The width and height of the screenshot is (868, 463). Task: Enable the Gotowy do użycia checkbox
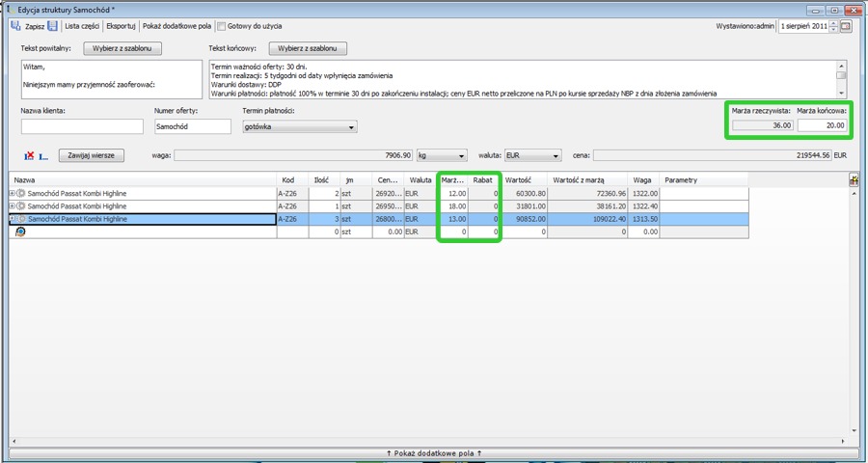point(222,26)
